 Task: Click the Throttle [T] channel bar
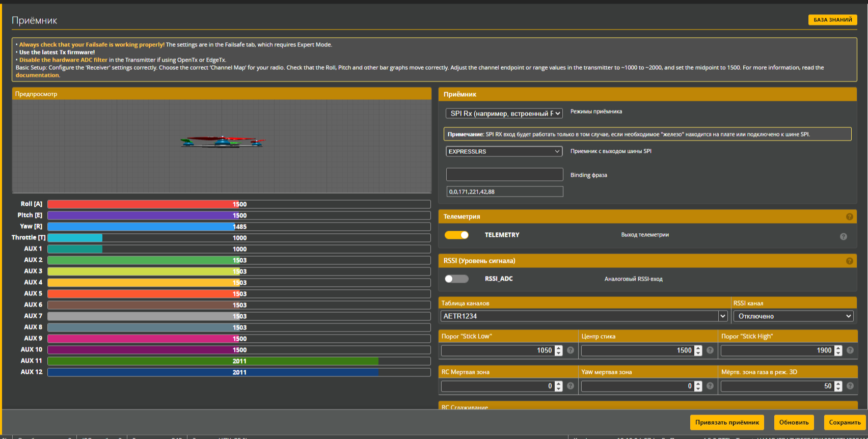[239, 238]
